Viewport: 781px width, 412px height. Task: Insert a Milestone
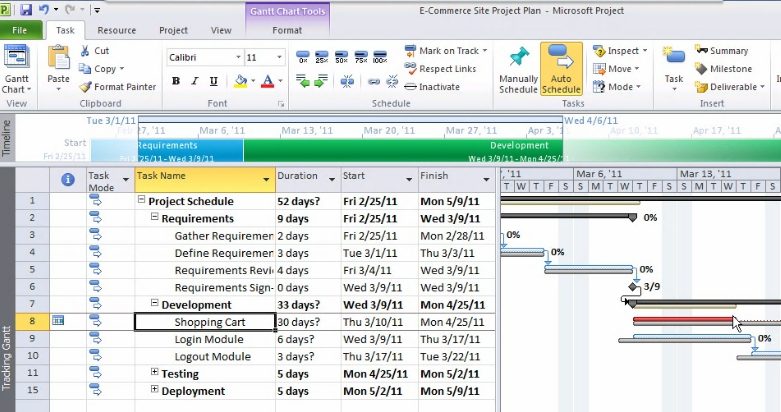(723, 69)
